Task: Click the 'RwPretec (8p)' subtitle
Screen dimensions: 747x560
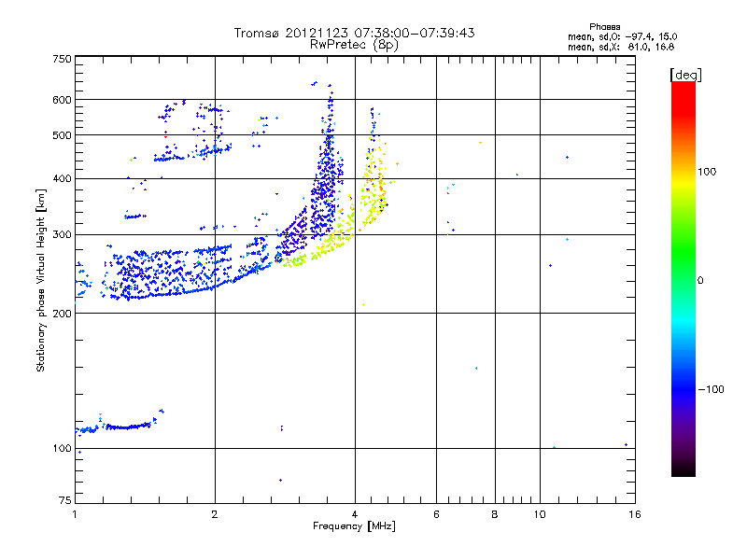Action: tap(354, 45)
